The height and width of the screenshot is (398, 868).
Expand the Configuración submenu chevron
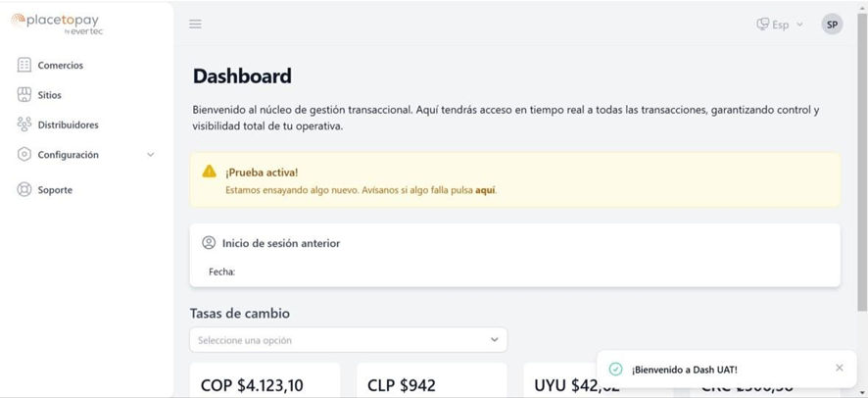click(151, 155)
